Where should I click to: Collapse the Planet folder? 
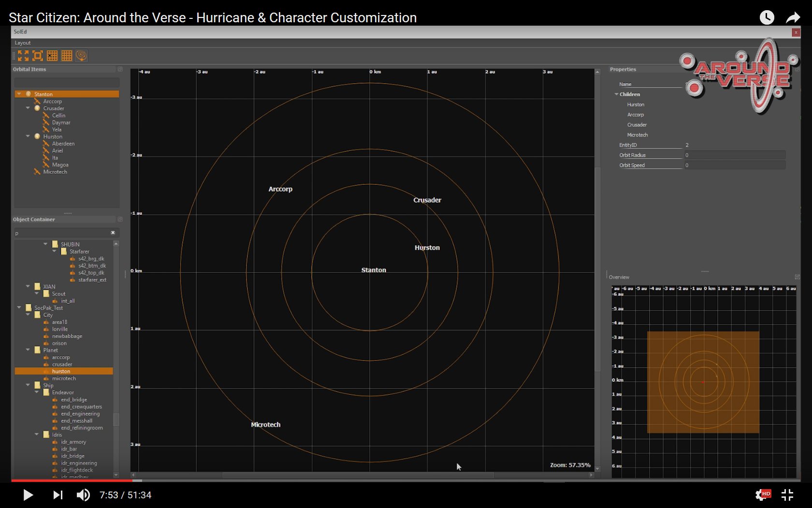(x=28, y=350)
